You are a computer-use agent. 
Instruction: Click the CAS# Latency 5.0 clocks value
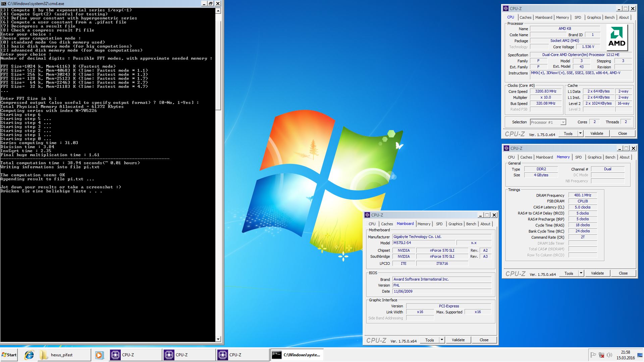click(583, 207)
